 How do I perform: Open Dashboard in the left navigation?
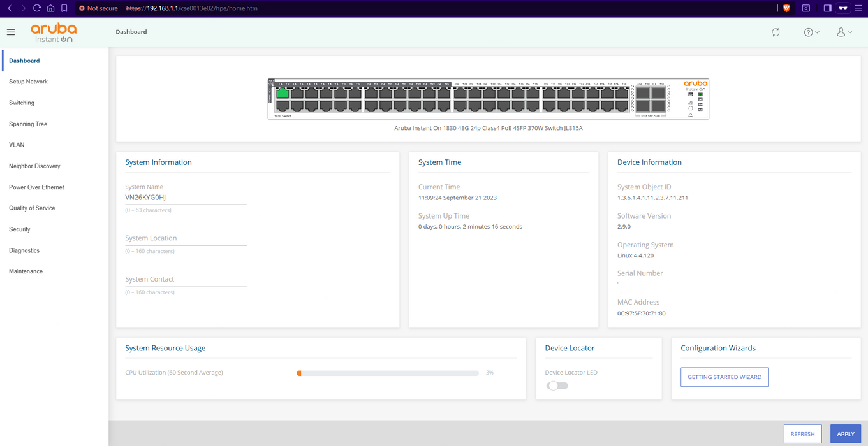point(24,61)
